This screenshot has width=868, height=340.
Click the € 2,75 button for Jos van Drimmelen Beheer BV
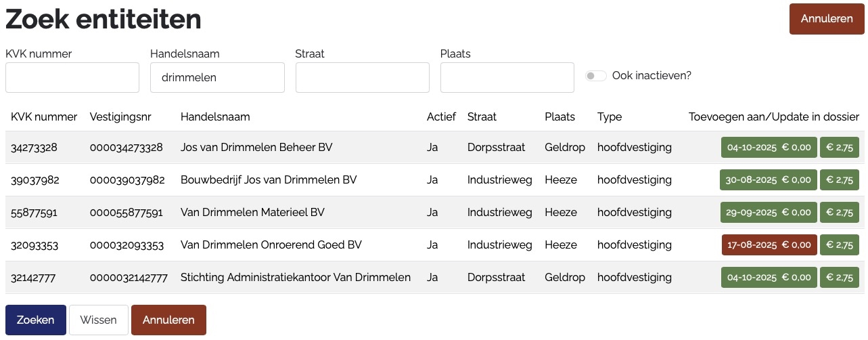tap(840, 148)
